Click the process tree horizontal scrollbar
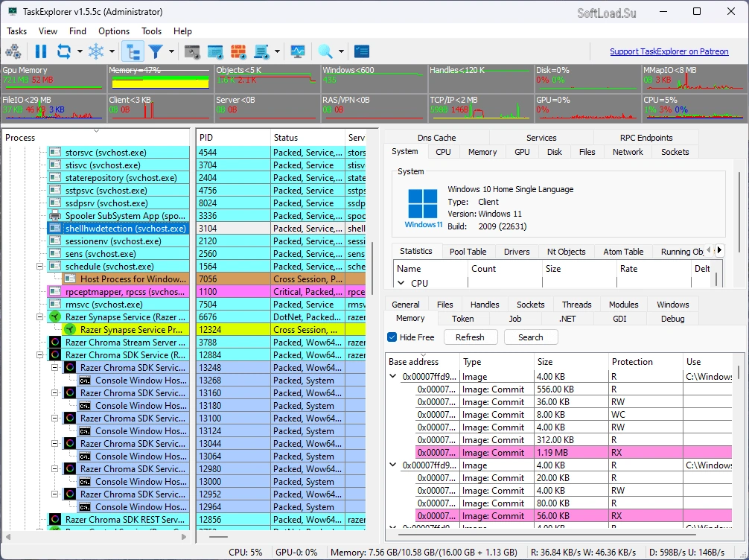749x560 pixels. tap(95, 537)
